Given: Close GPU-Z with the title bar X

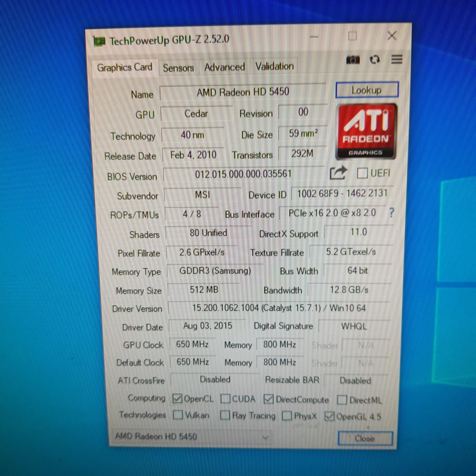Looking at the screenshot, I should (392, 36).
